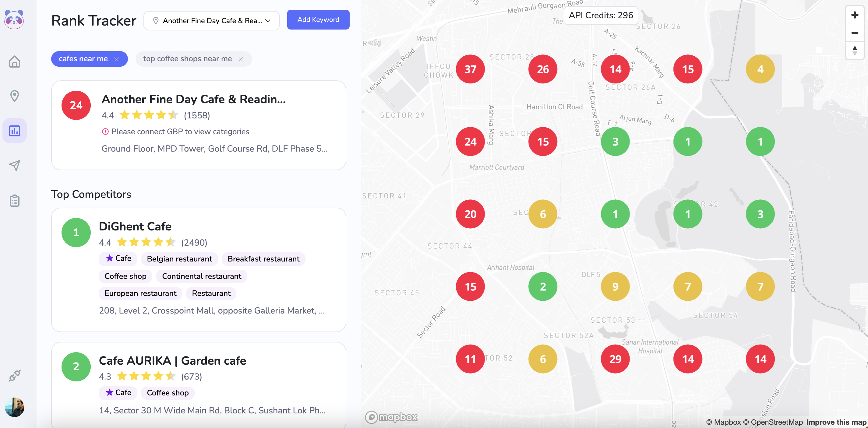868x428 pixels.
Task: Select 'top coffee shops near me' keyword tab
Action: pos(187,59)
